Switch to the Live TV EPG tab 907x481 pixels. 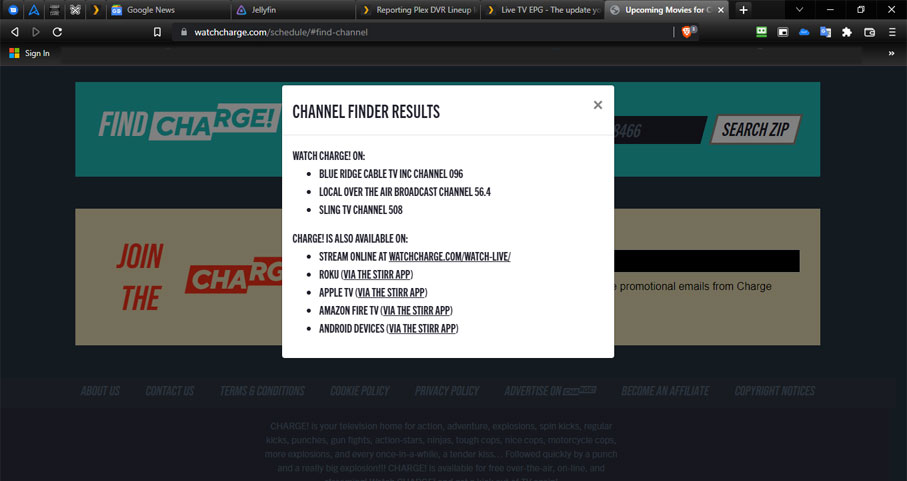click(544, 10)
